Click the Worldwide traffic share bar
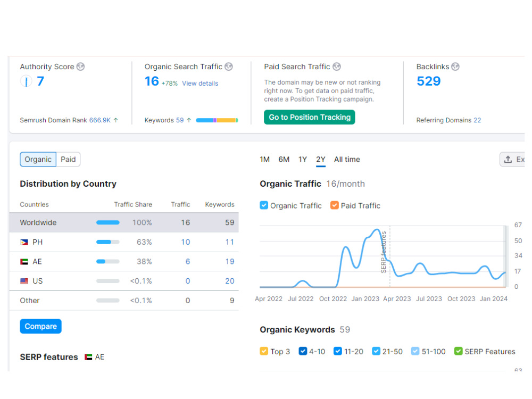The height and width of the screenshot is (399, 532). (108, 222)
